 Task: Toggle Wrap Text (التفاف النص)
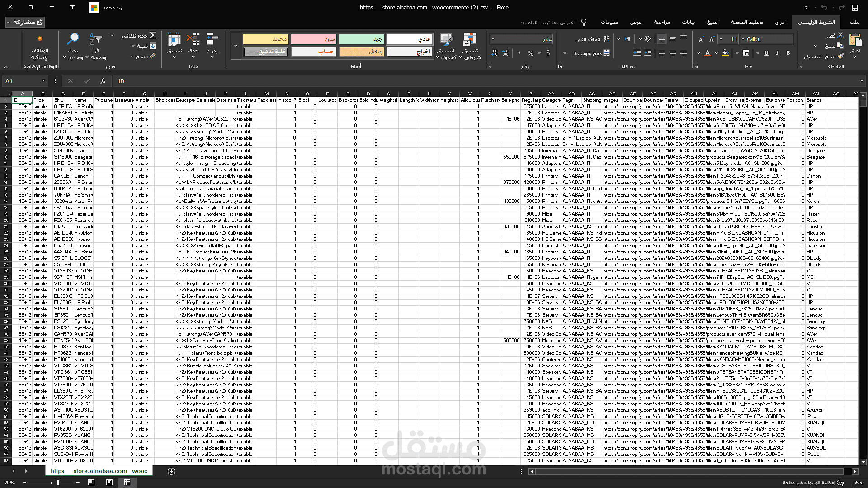click(592, 39)
